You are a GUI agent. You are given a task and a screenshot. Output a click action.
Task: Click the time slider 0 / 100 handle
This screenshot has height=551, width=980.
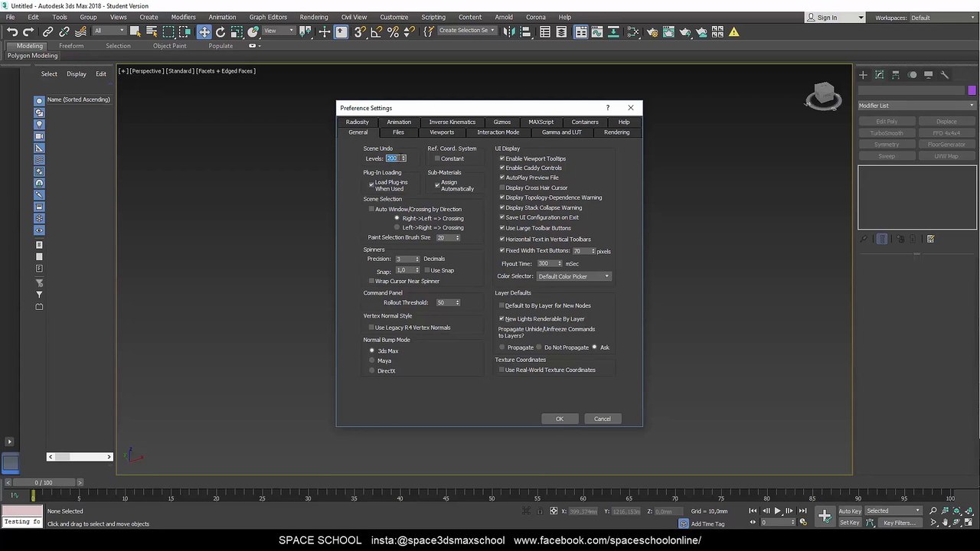click(x=44, y=482)
